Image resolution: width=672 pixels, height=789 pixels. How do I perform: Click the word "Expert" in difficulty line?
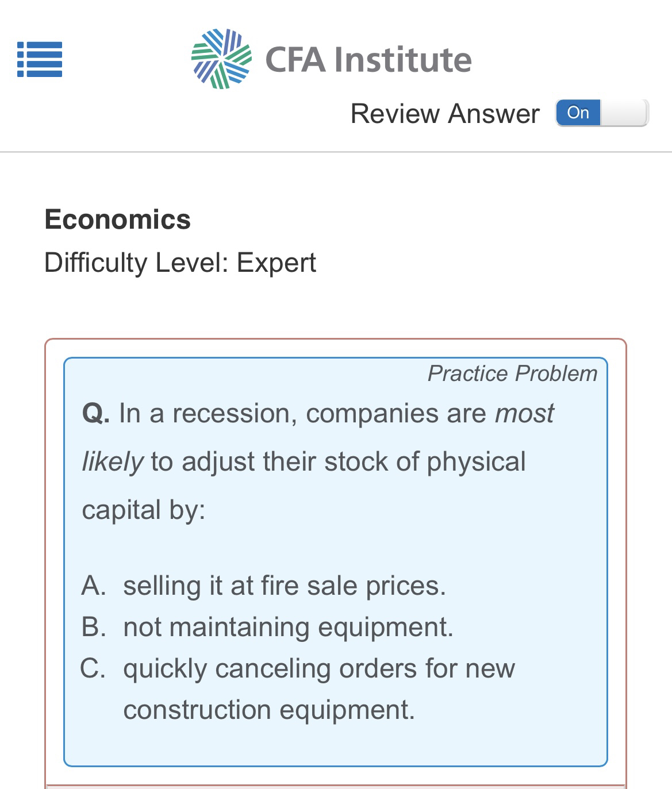277,263
